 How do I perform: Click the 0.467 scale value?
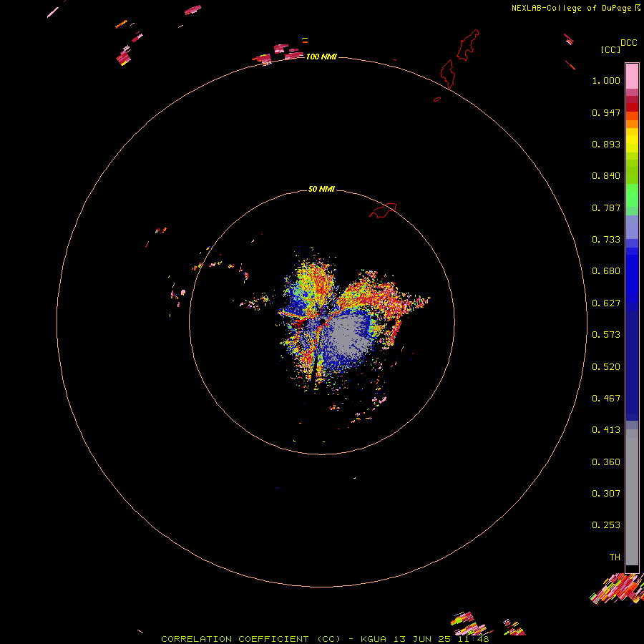coord(606,399)
